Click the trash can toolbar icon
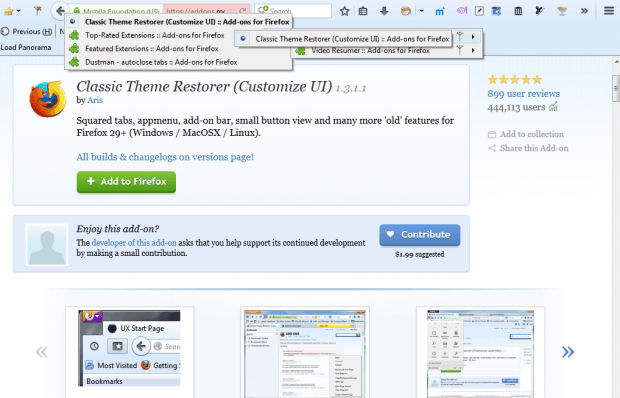The image size is (620, 398). (x=518, y=11)
